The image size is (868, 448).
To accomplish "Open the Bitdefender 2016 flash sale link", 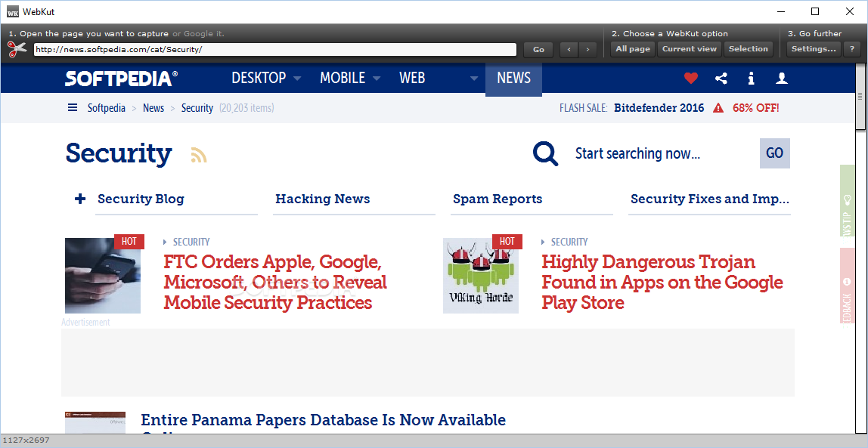I will tap(659, 108).
